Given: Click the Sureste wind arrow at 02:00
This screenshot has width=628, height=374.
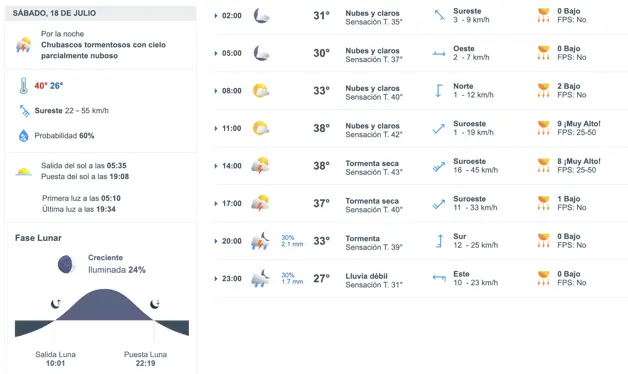Looking at the screenshot, I should tap(439, 15).
